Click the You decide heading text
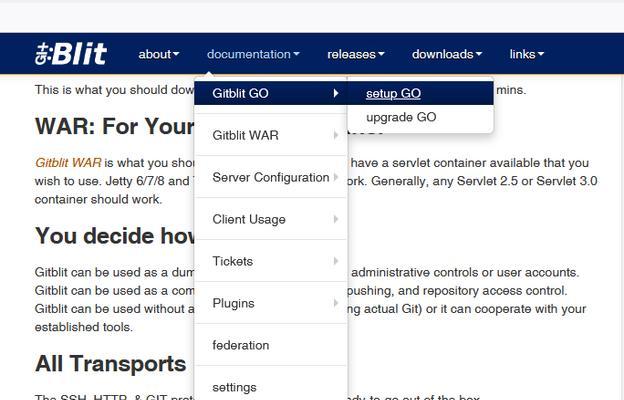This screenshot has width=624, height=400. [115, 236]
